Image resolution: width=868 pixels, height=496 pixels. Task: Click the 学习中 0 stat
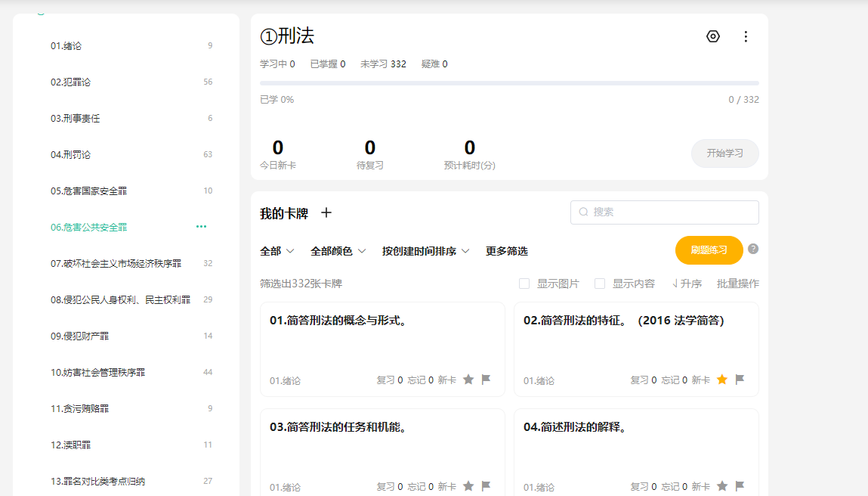277,64
